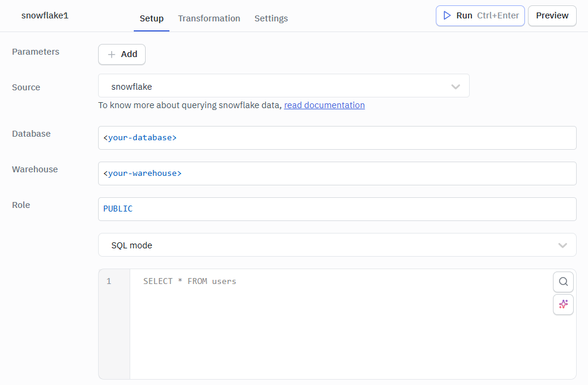The image size is (588, 385).
Task: Open the AI sparkle assistant icon
Action: [x=563, y=304]
